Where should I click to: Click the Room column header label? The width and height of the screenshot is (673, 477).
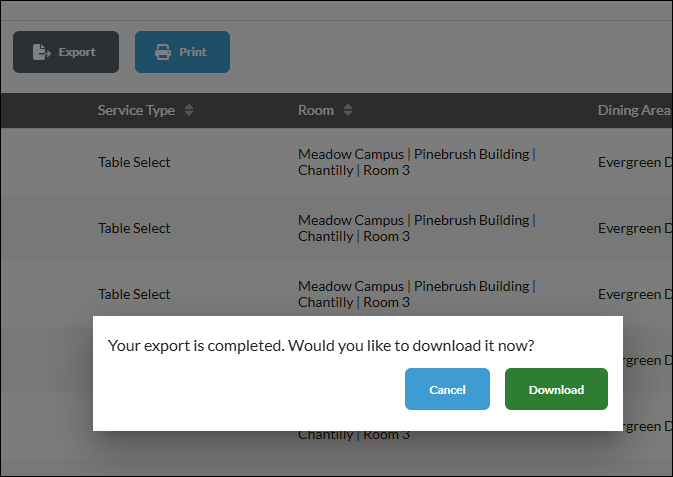[316, 110]
